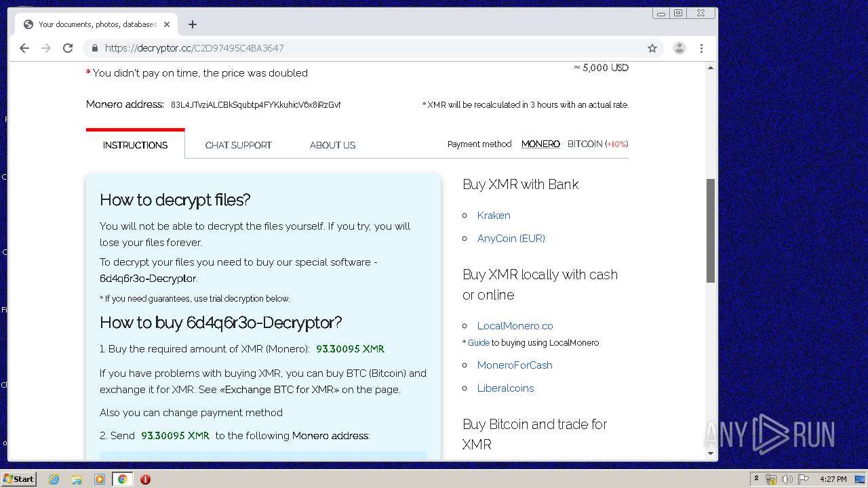The height and width of the screenshot is (488, 868).
Task: Click the Show desktop tray button
Action: 861,479
